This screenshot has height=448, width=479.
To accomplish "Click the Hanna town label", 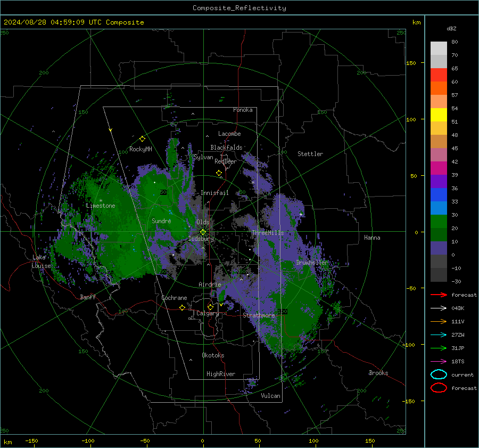I will click(372, 238).
